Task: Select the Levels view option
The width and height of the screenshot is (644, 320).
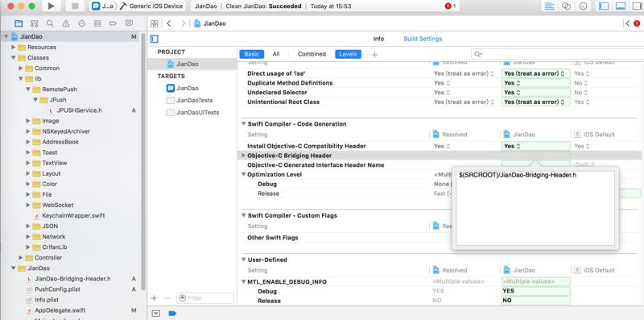Action: click(348, 54)
